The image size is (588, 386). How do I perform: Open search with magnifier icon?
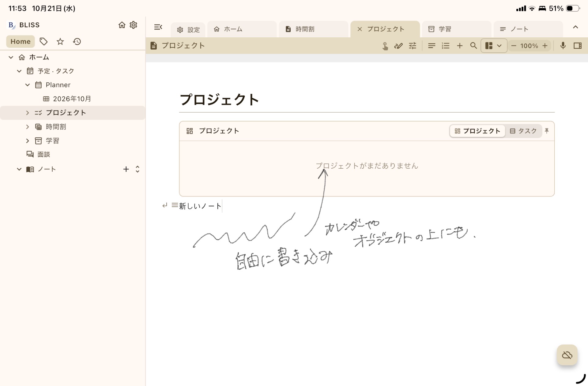point(473,46)
